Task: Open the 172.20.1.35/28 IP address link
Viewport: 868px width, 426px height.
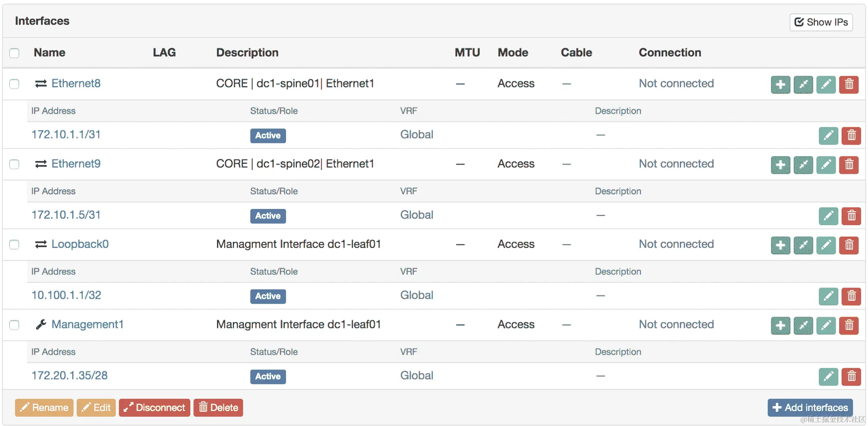Action: [x=69, y=376]
